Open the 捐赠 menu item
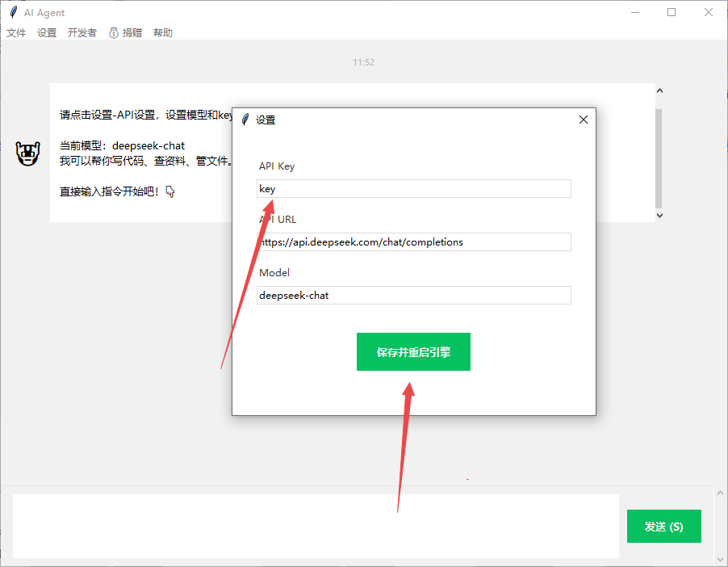Image resolution: width=728 pixels, height=567 pixels. pyautogui.click(x=126, y=33)
